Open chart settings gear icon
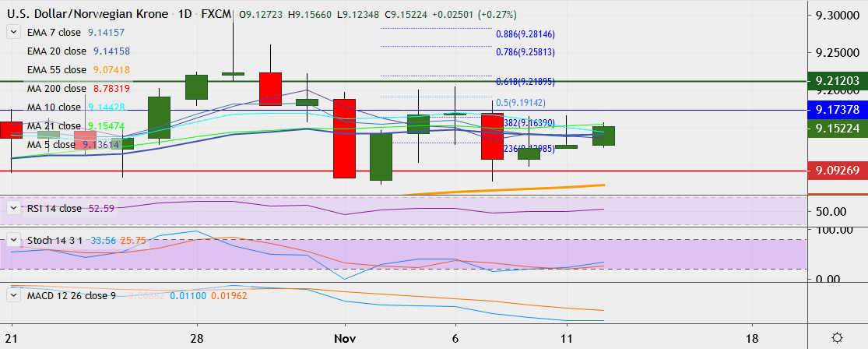This screenshot has height=349, width=868. point(837,338)
